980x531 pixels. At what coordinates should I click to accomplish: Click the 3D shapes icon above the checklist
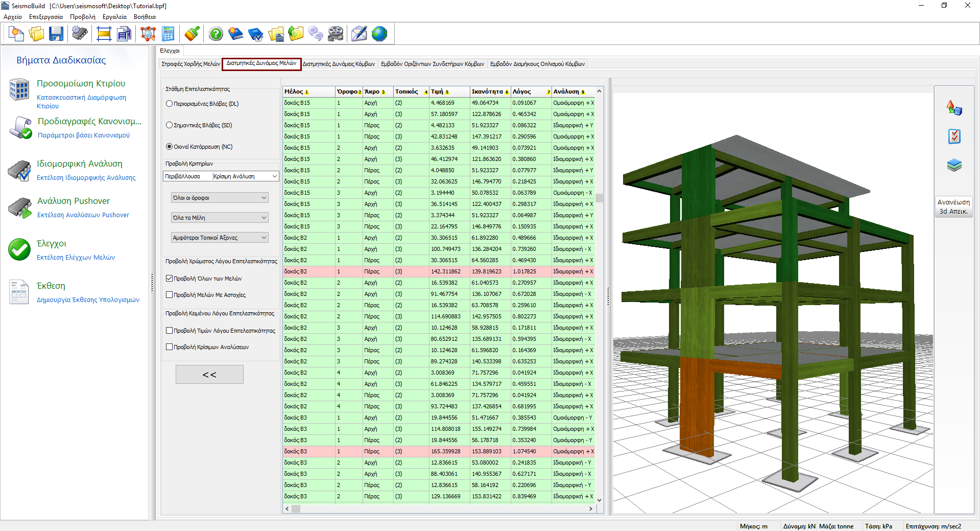click(954, 108)
